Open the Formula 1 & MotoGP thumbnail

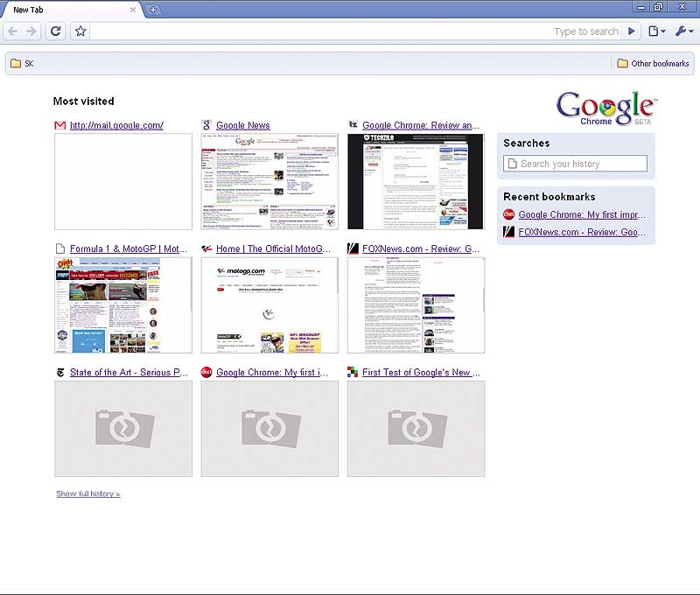pyautogui.click(x=123, y=305)
